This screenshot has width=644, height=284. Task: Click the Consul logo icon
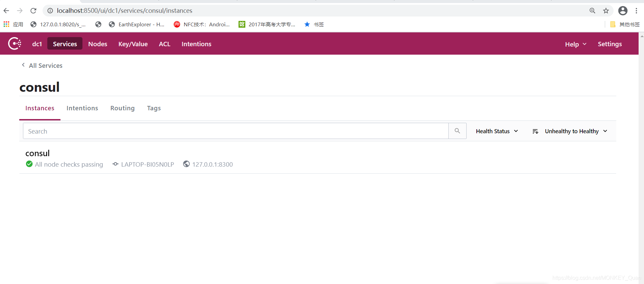tap(15, 44)
